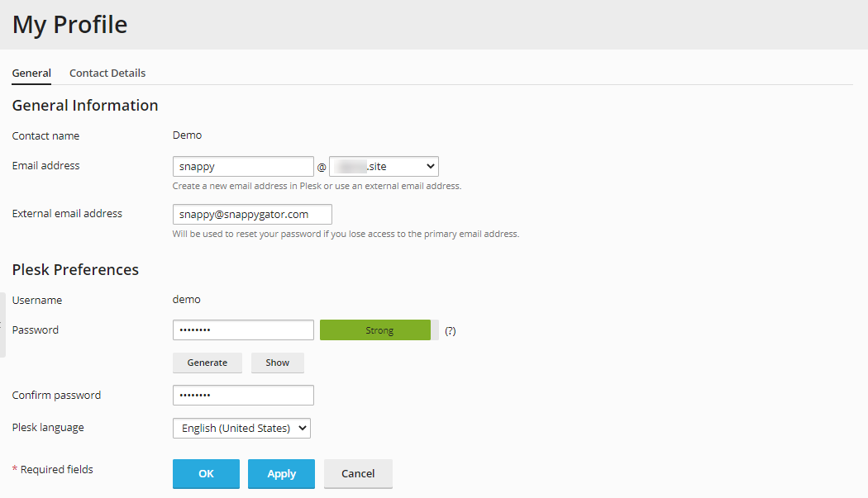Image resolution: width=868 pixels, height=498 pixels.
Task: Select the General tab
Action: click(x=31, y=73)
